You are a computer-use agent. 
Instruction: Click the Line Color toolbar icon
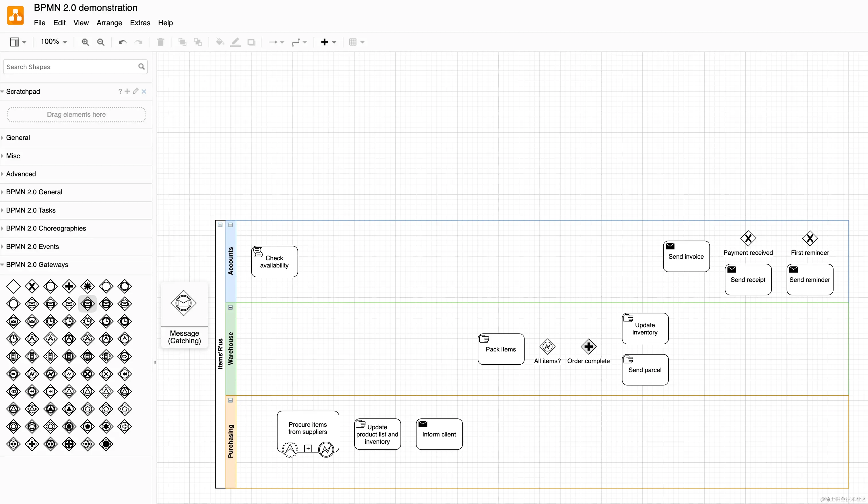click(x=235, y=42)
